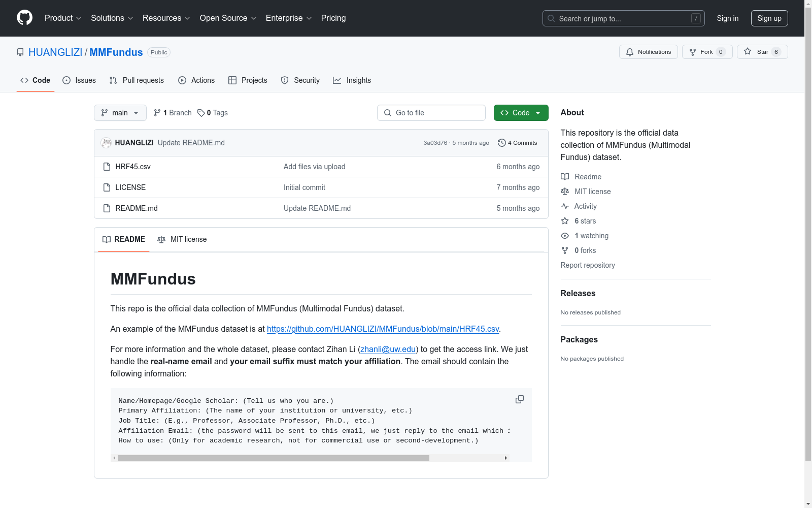The width and height of the screenshot is (812, 508).
Task: Select the MIT license tab in file viewer
Action: (x=182, y=239)
